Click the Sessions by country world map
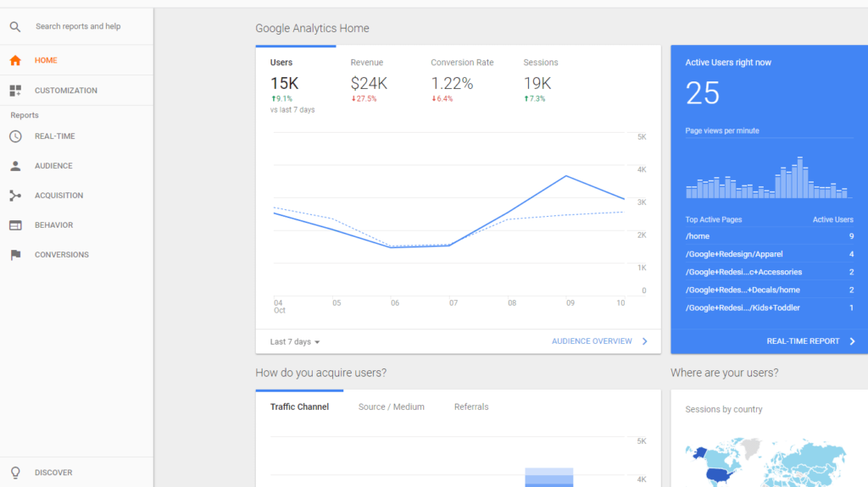 click(x=766, y=462)
